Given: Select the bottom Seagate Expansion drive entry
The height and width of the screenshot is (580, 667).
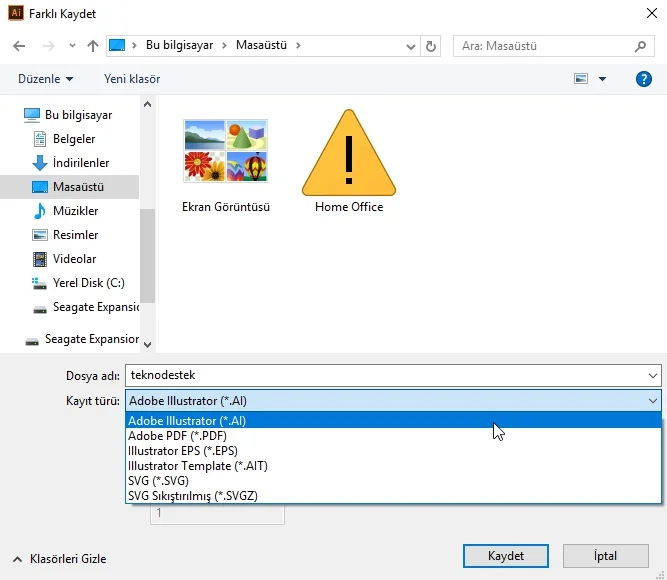Looking at the screenshot, I should tap(82, 339).
